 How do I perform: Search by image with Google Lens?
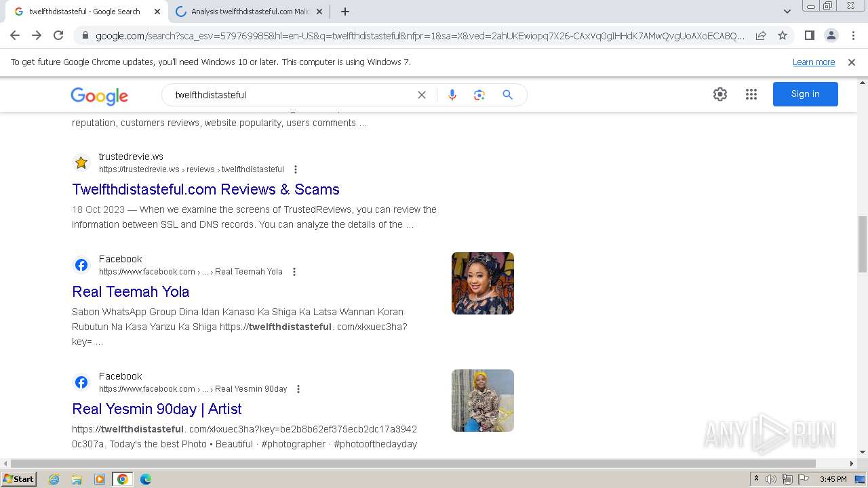479,95
